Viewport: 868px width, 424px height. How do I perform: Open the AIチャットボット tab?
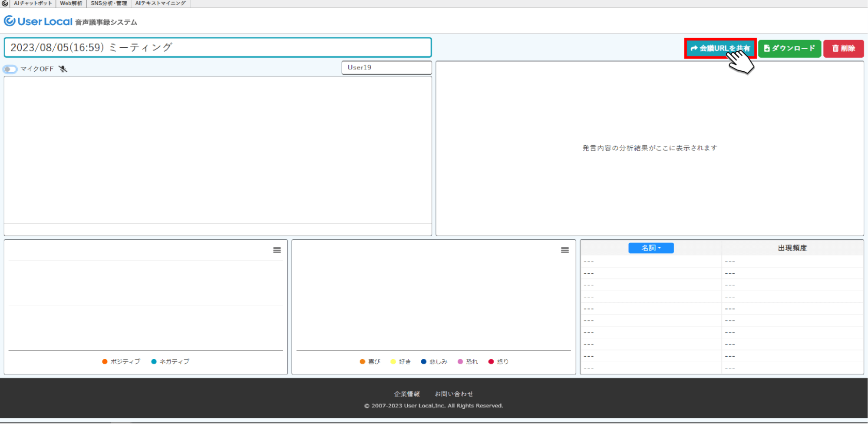click(33, 3)
